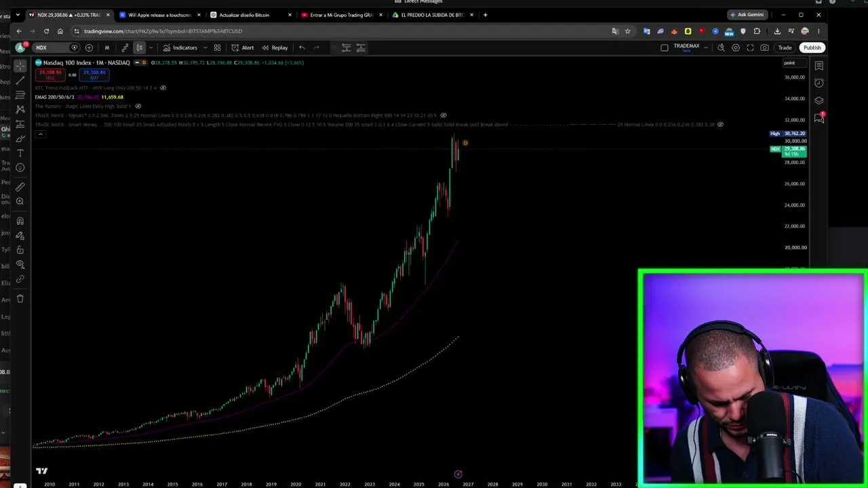Take a chart snapshot with camera
This screenshot has height=488, width=868.
click(765, 47)
